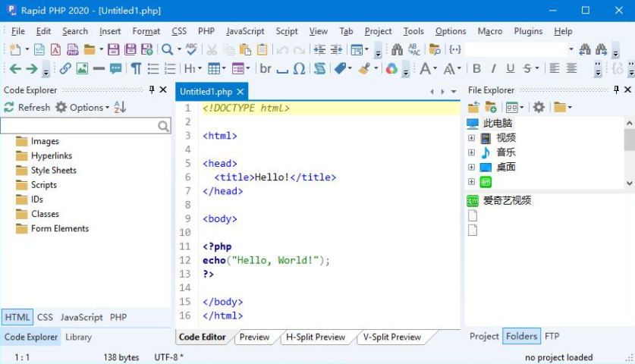635x364 pixels.
Task: Apply strikethrough formatting
Action: coord(527,69)
